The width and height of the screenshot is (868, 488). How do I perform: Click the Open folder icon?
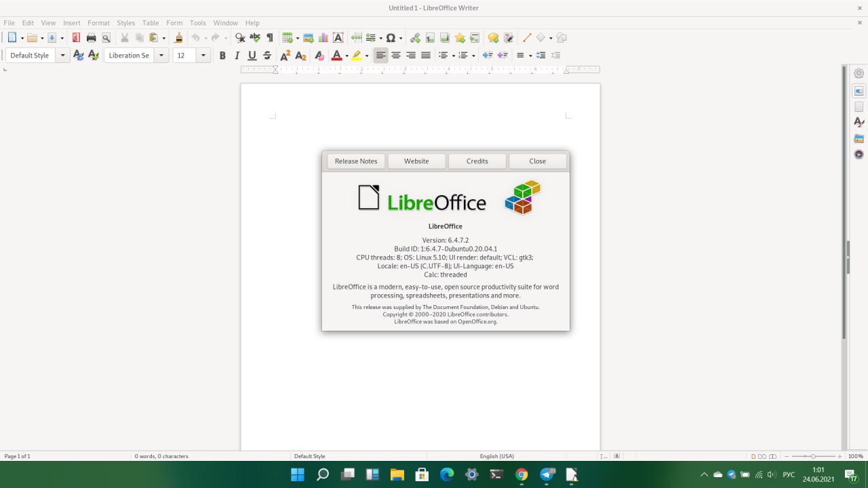[32, 38]
